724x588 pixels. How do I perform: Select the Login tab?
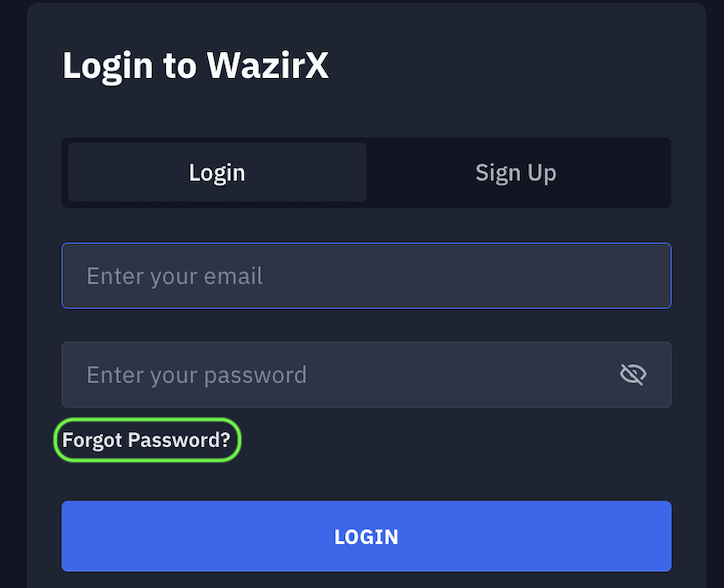217,172
